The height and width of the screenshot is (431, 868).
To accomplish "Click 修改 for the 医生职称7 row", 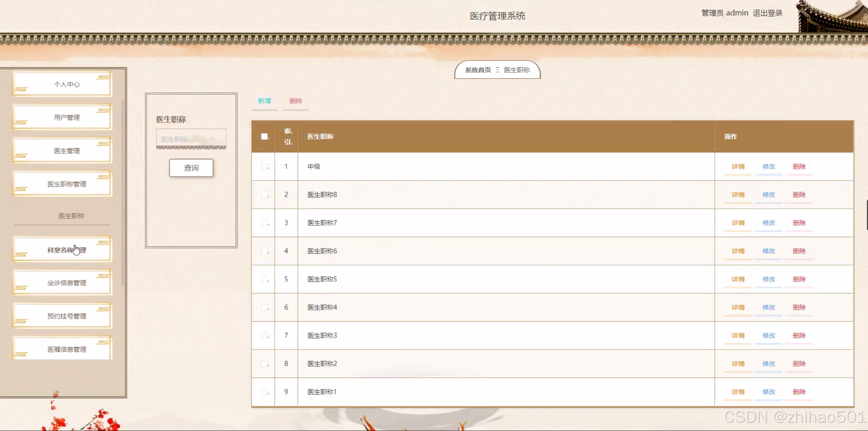I will (x=769, y=223).
